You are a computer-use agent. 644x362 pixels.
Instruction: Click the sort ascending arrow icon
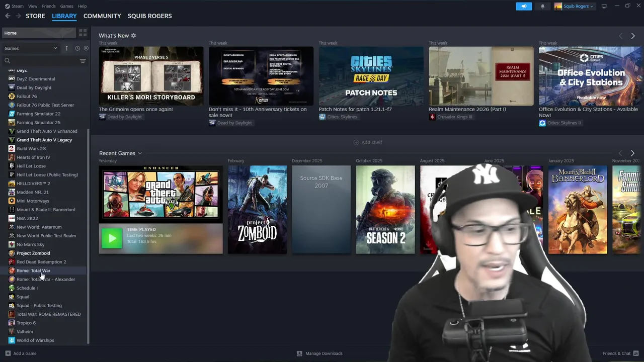coord(66,48)
